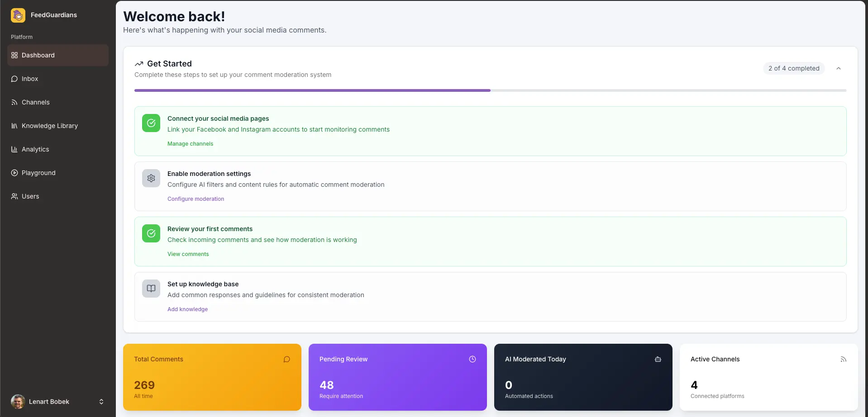Click the FeedGuardians brand name
This screenshot has width=868, height=417.
(x=54, y=15)
